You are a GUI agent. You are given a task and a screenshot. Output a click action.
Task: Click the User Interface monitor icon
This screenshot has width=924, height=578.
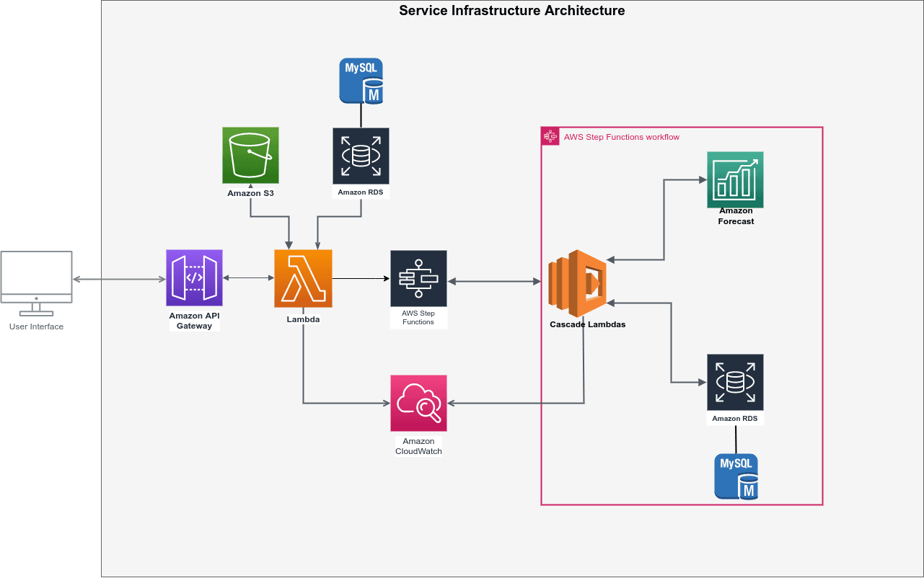(36, 283)
